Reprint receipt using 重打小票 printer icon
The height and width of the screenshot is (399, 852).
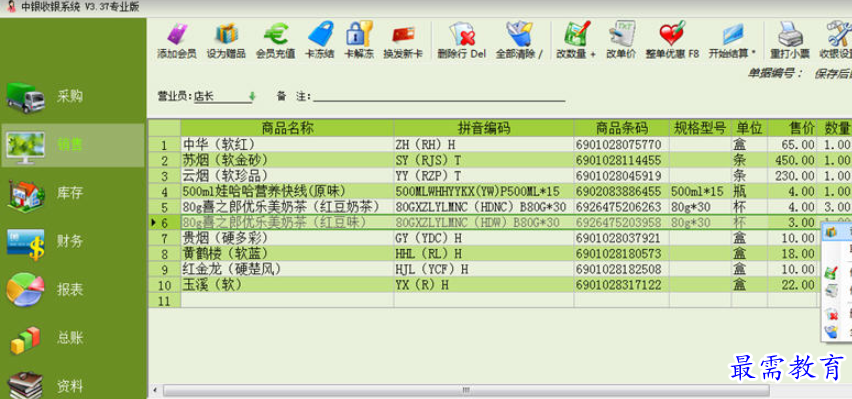pyautogui.click(x=790, y=40)
